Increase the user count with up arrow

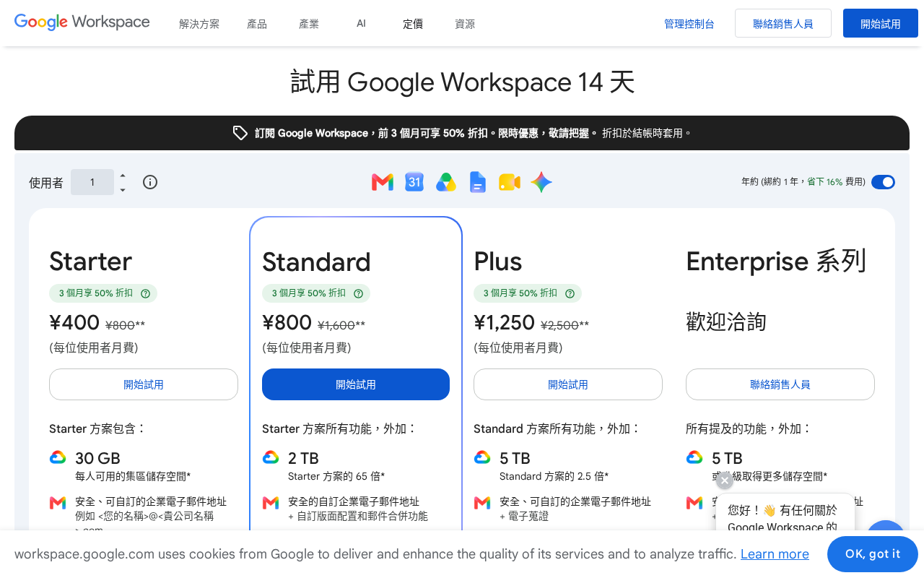tap(123, 176)
